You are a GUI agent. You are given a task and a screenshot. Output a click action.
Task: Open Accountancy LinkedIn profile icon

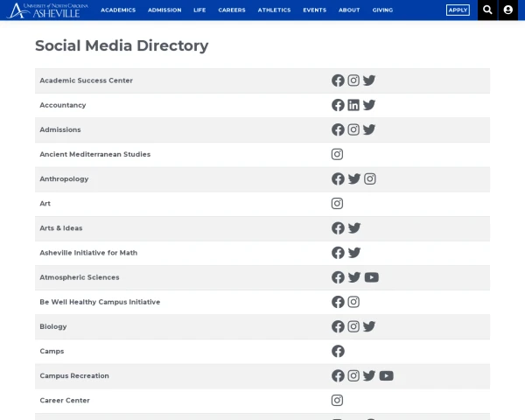353,105
